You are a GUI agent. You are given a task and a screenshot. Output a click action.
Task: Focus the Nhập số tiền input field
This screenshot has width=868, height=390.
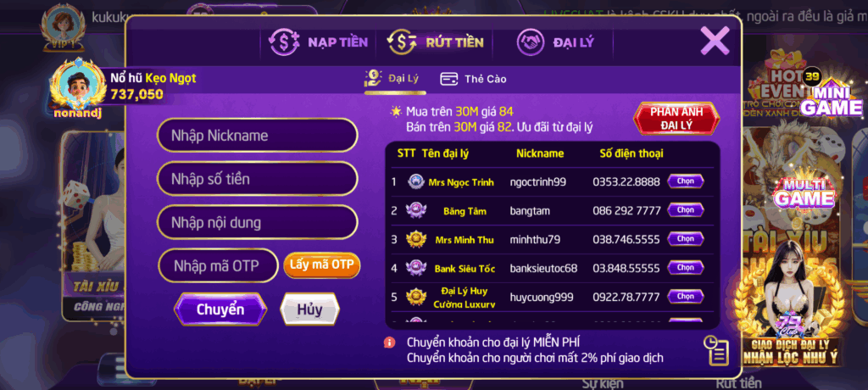point(258,179)
